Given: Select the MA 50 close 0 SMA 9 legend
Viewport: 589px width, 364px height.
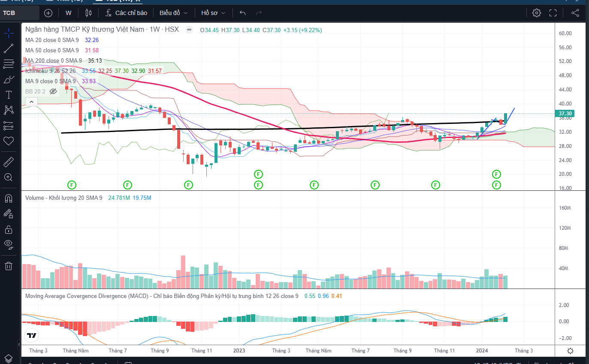Looking at the screenshot, I should click(52, 50).
